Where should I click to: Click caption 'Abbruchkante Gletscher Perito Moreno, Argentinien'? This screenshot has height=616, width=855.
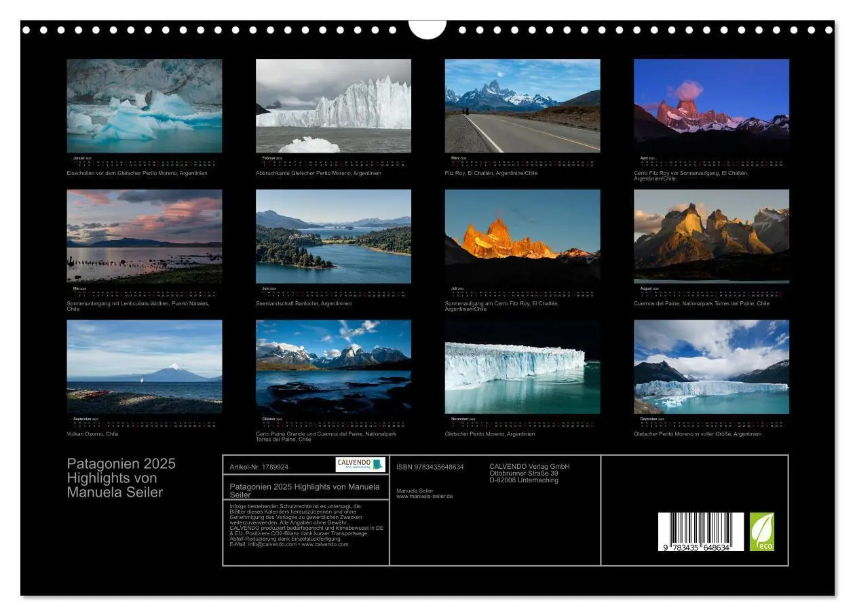(x=318, y=173)
